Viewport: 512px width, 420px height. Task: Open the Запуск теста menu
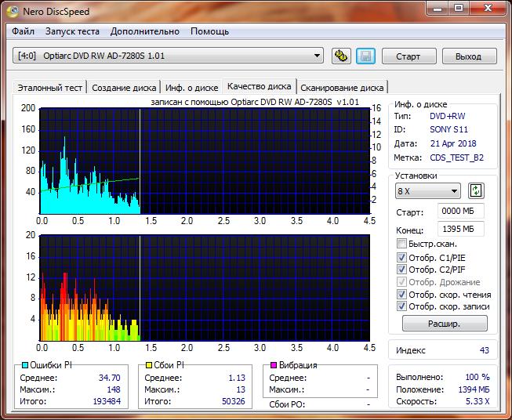72,31
